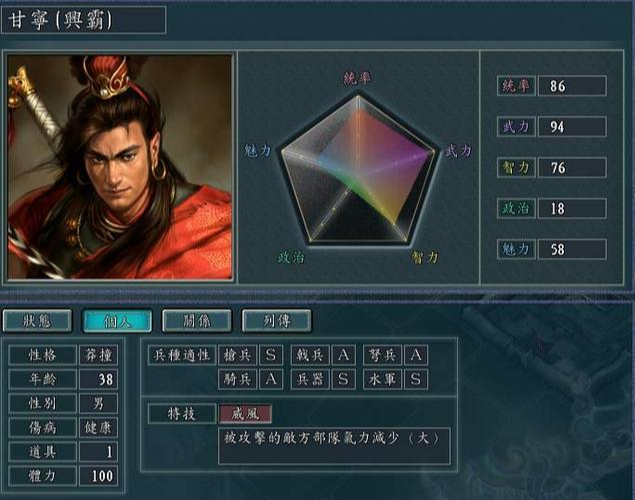635x500 pixels.
Task: Click the skill description text box
Action: [334, 446]
